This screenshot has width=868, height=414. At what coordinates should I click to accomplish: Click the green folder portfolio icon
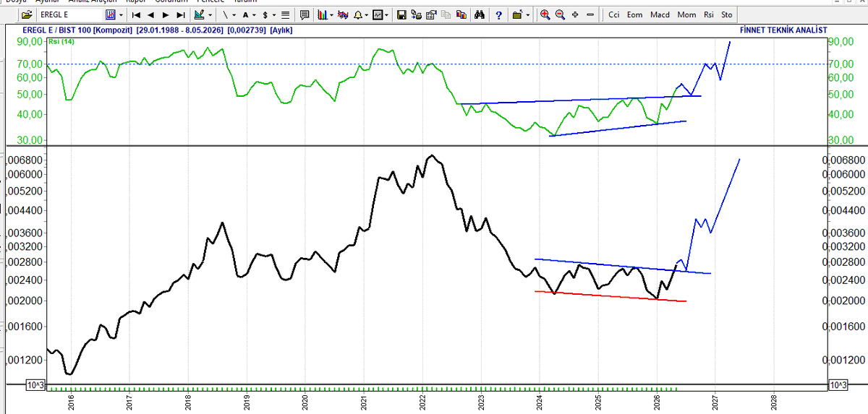[x=517, y=14]
